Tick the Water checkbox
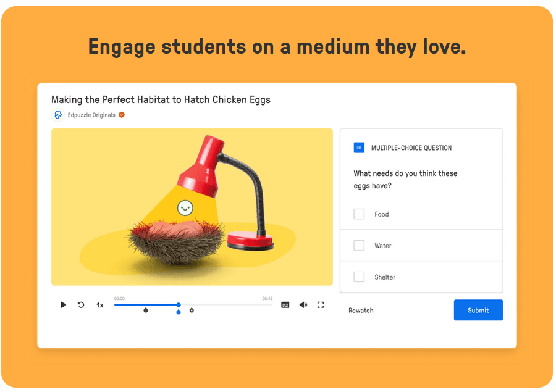The width and height of the screenshot is (556, 392). tap(359, 246)
